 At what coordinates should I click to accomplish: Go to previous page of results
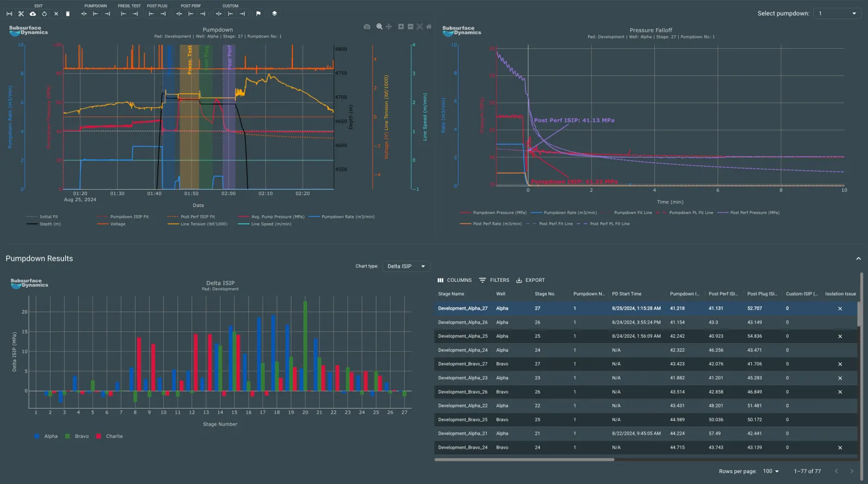point(837,471)
